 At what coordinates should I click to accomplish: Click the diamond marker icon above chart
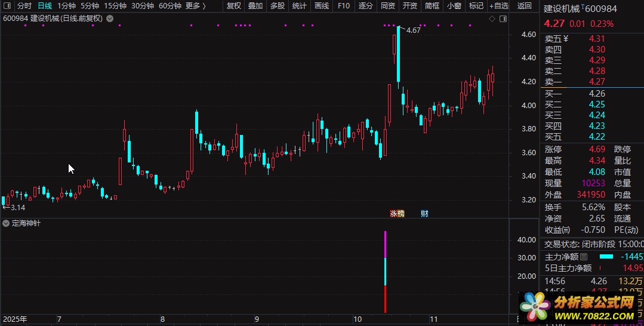pyautogui.click(x=492, y=19)
